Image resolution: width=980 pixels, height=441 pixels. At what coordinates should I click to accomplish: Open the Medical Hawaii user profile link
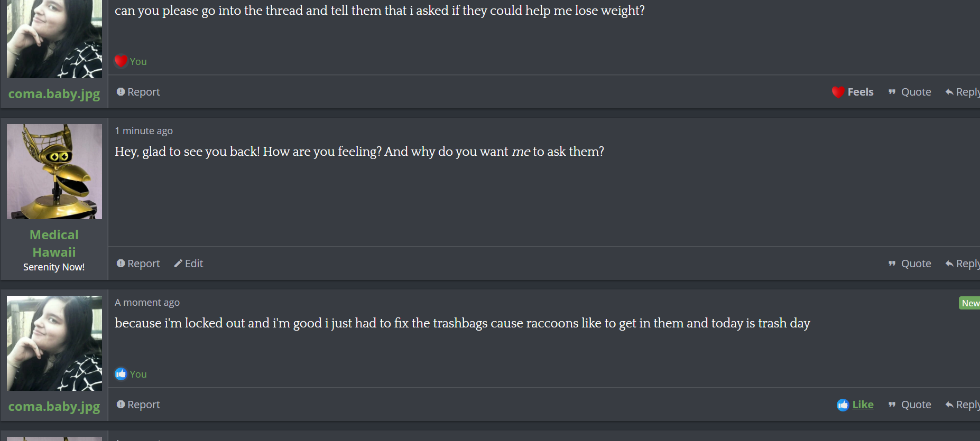click(x=54, y=243)
